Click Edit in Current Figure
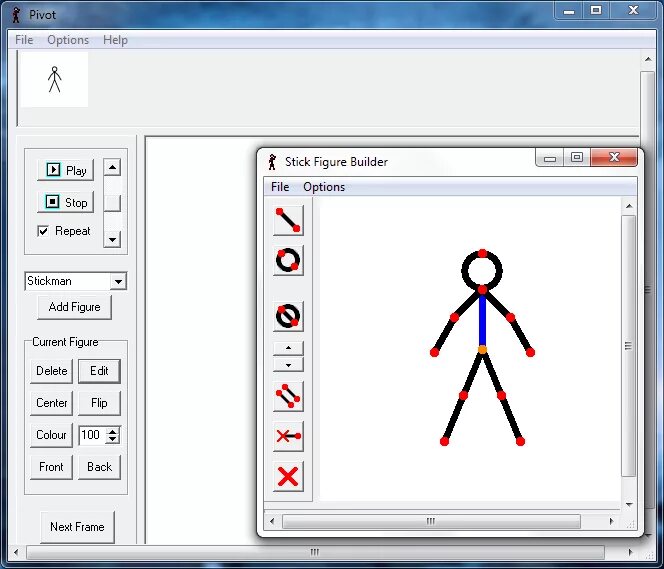The image size is (664, 569). click(100, 371)
